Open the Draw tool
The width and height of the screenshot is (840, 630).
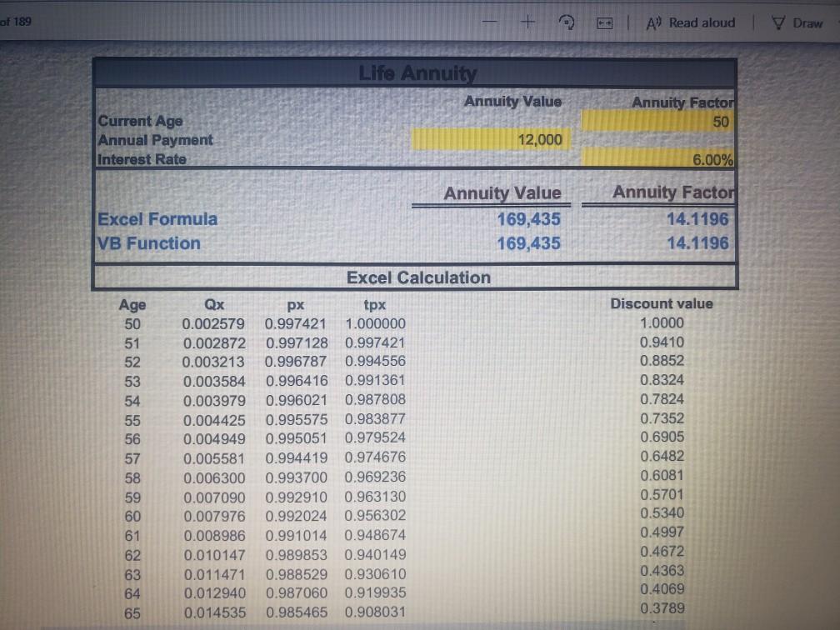pos(797,23)
